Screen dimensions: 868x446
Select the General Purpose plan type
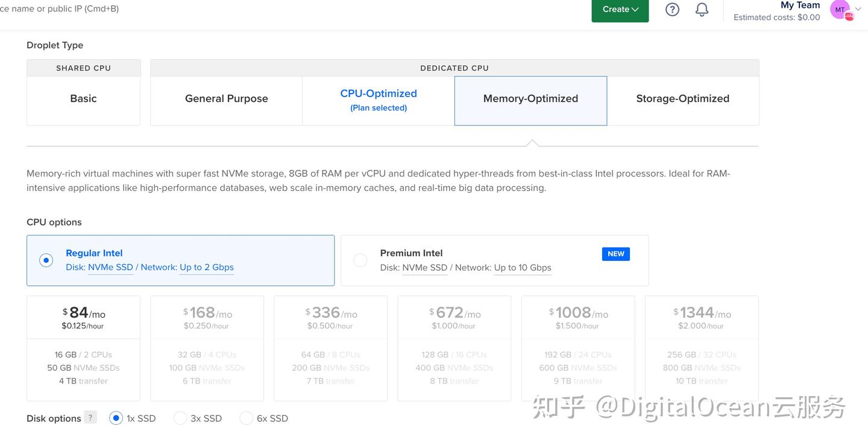pos(226,98)
